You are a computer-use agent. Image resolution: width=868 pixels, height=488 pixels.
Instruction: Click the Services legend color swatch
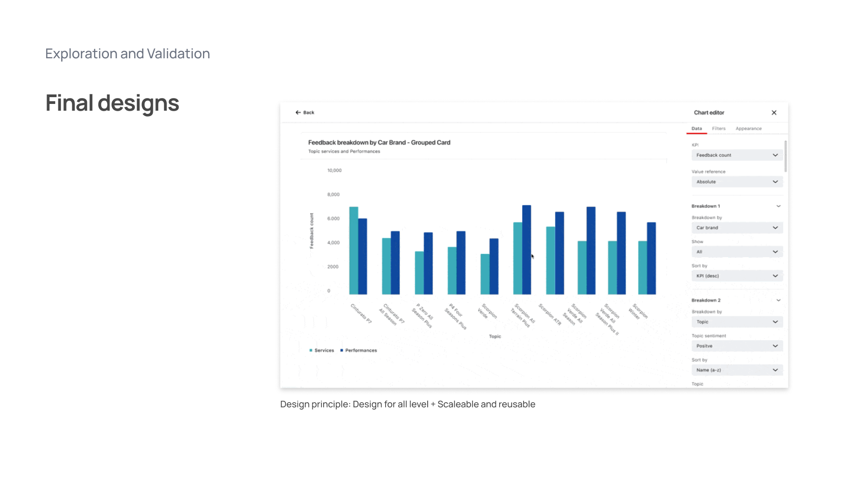311,350
